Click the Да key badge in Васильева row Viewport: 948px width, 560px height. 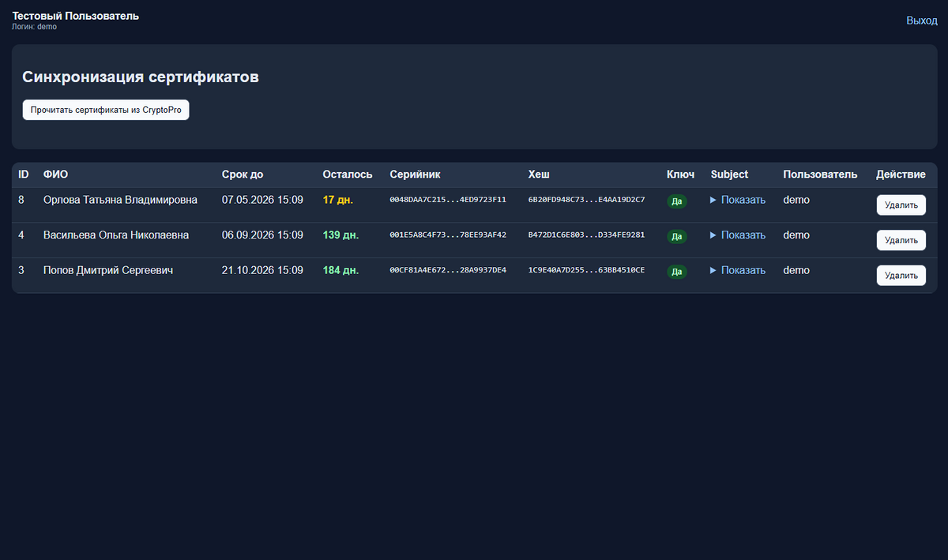click(x=677, y=236)
